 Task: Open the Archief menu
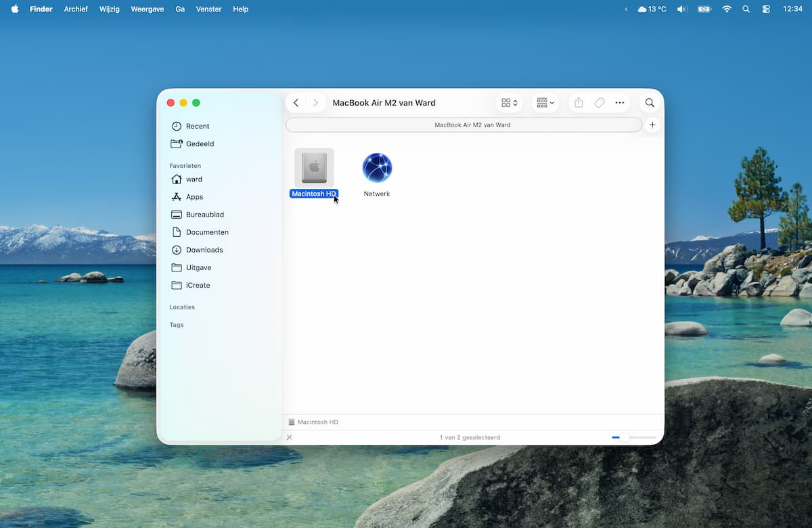(x=76, y=9)
